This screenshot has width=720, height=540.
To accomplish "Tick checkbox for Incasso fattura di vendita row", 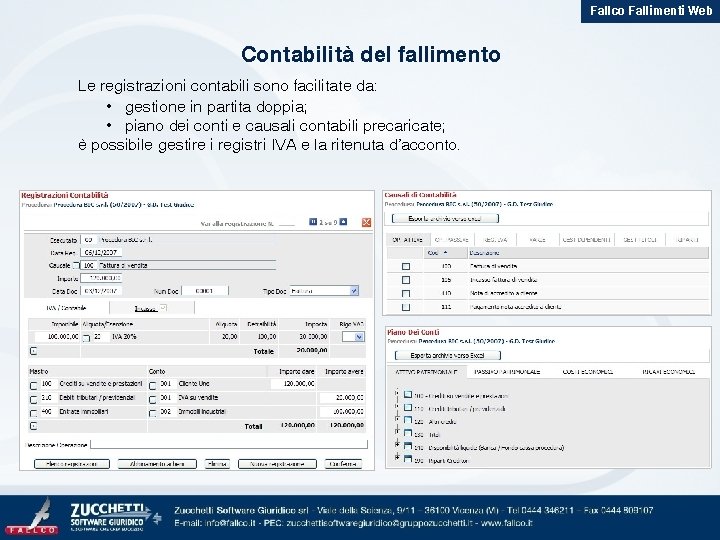I will pyautogui.click(x=406, y=280).
